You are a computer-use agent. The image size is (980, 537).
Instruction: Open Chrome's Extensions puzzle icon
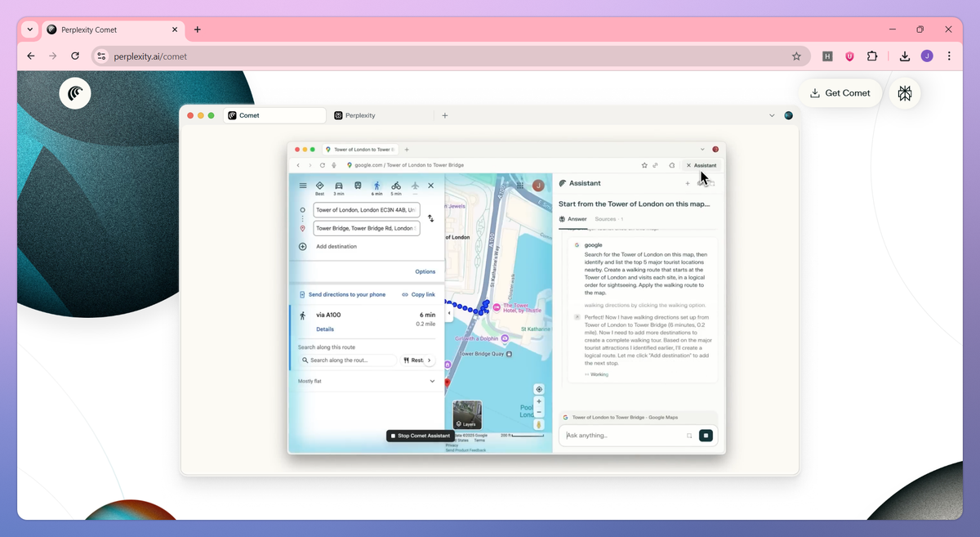coord(872,56)
